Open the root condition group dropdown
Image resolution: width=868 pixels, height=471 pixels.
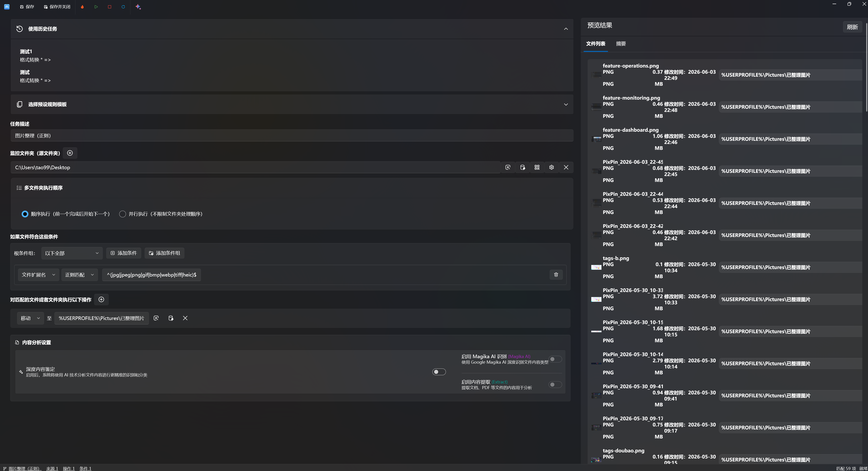(x=72, y=253)
